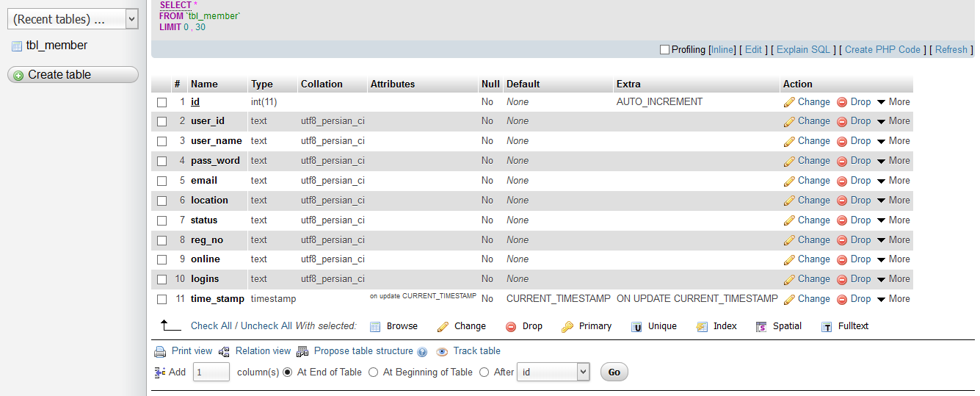Click red Drop icon for email row
The width and height of the screenshot is (980, 396).
click(842, 181)
